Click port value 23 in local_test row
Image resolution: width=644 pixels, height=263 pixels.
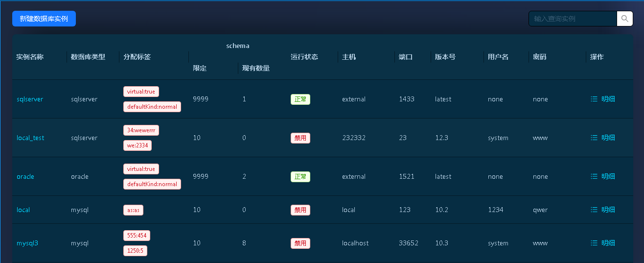403,138
